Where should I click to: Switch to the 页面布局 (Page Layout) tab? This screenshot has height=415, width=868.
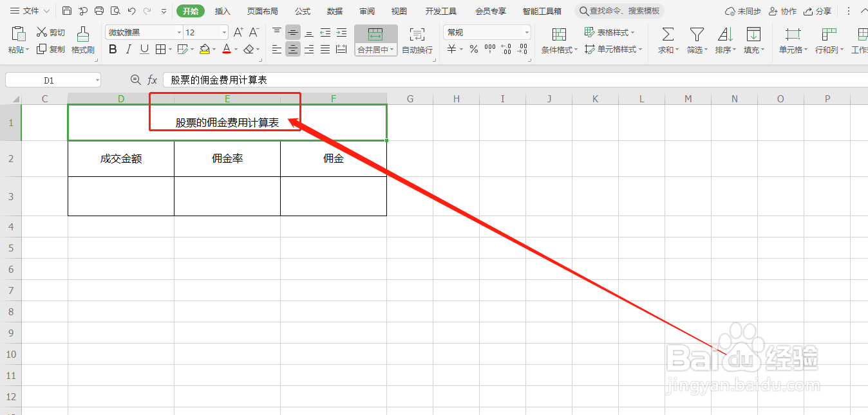point(263,11)
